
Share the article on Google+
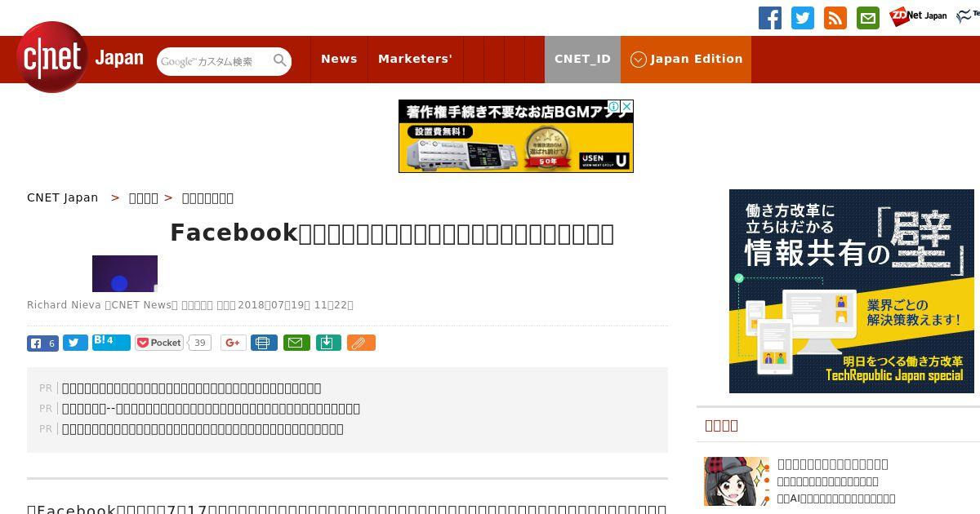233,343
